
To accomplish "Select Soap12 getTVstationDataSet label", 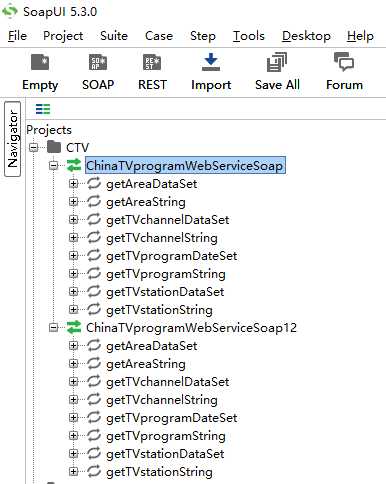I will tap(165, 454).
